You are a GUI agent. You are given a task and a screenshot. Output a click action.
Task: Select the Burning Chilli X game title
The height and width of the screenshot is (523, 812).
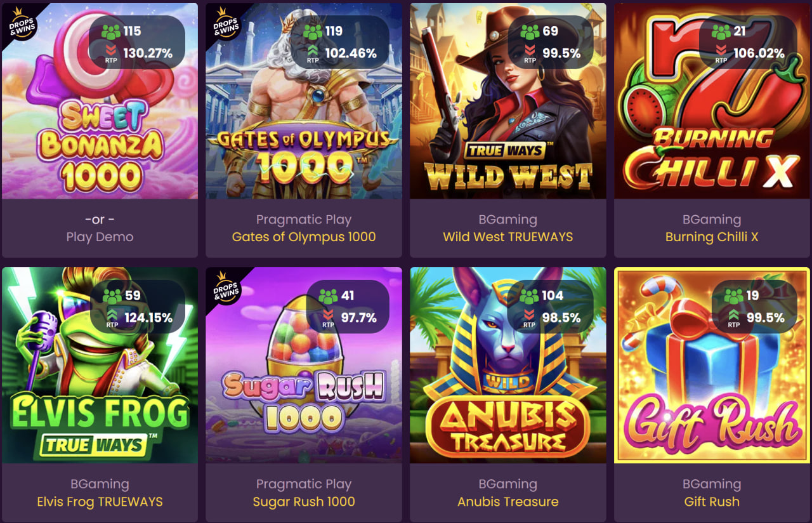tap(712, 237)
